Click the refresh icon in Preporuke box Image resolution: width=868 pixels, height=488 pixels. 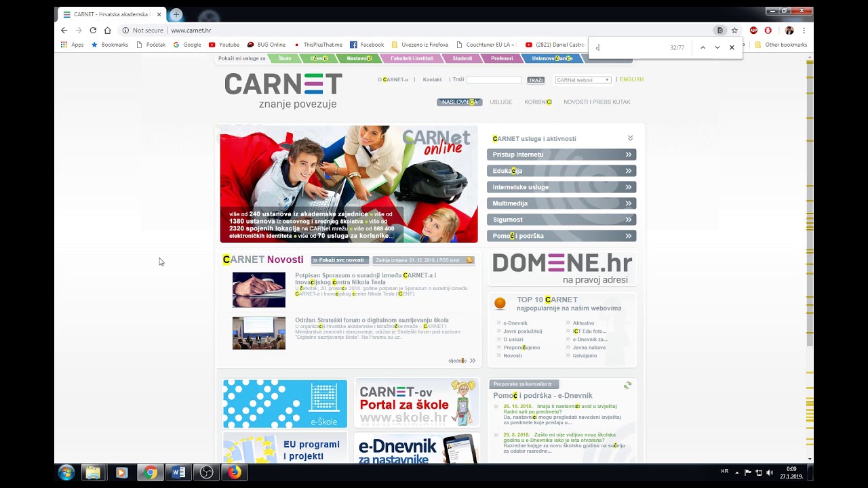(x=627, y=385)
